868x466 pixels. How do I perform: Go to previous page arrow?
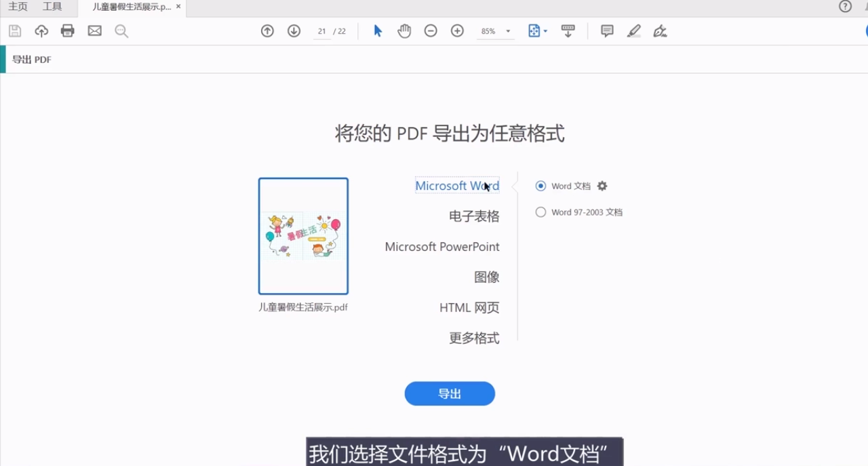(x=267, y=31)
